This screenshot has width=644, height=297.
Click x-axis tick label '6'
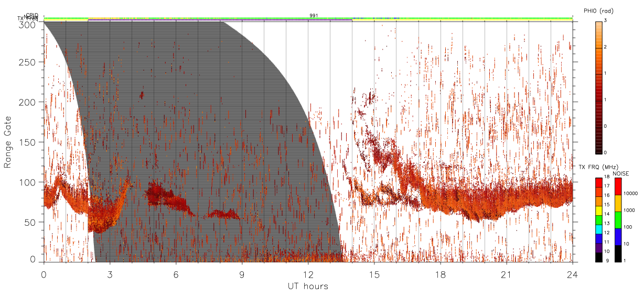tap(176, 274)
